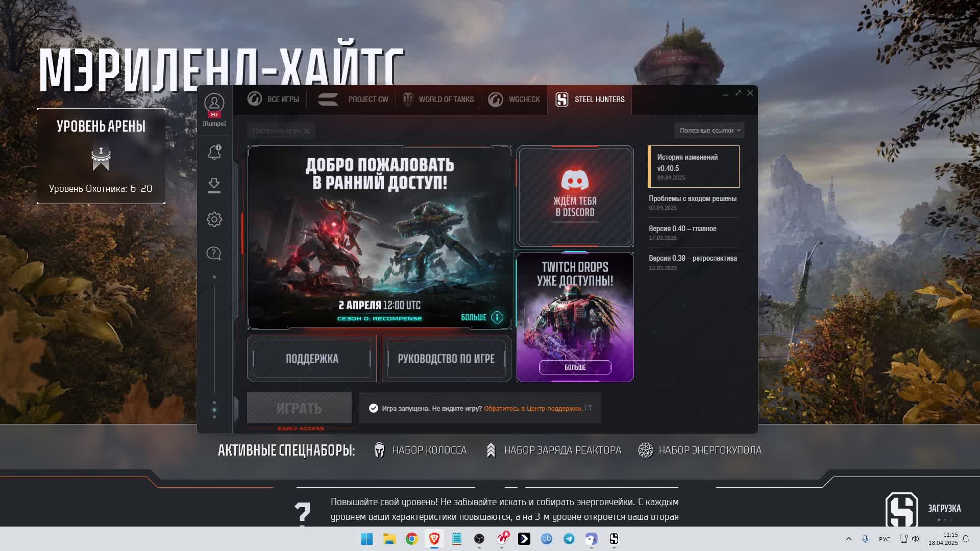Click the РУКОВОДСТВО ПО ИГРЕ button
This screenshot has height=551, width=980.
[446, 359]
